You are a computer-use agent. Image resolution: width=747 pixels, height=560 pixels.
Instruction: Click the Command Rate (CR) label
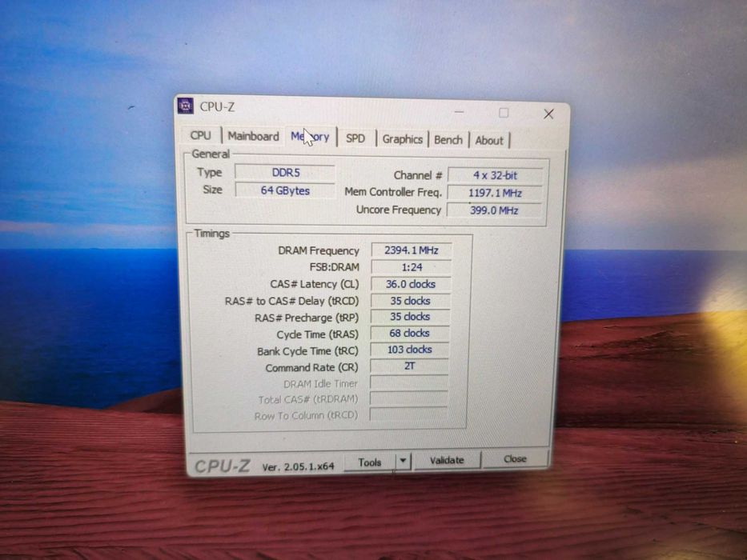(x=311, y=368)
